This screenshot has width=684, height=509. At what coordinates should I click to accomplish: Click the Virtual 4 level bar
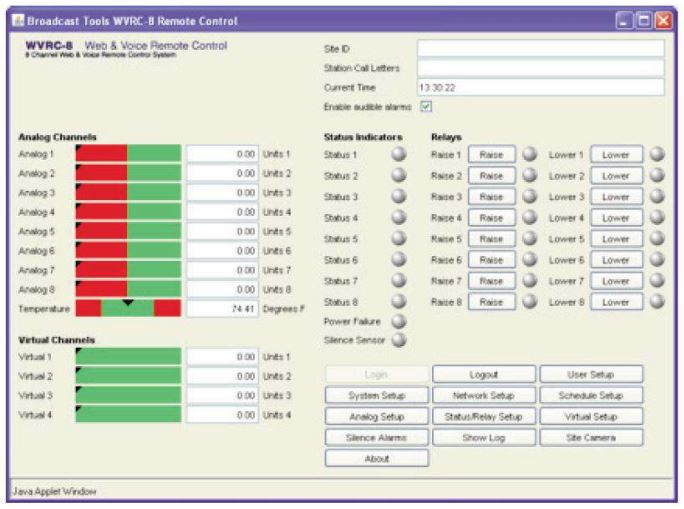tap(128, 414)
